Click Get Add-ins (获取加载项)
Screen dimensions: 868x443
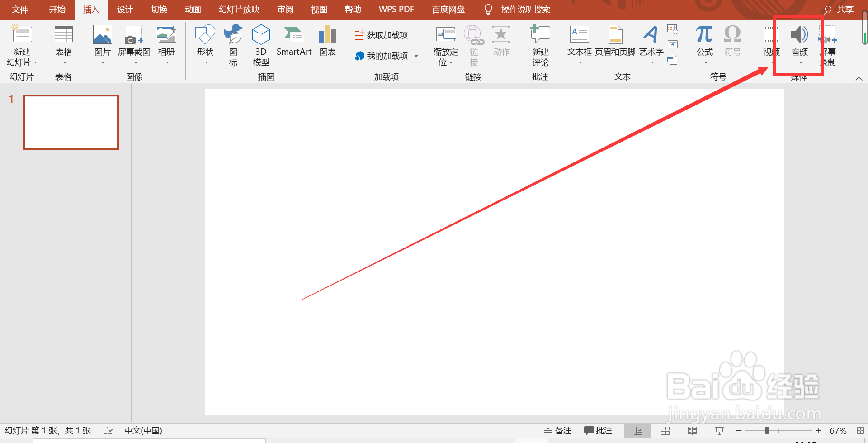click(381, 35)
